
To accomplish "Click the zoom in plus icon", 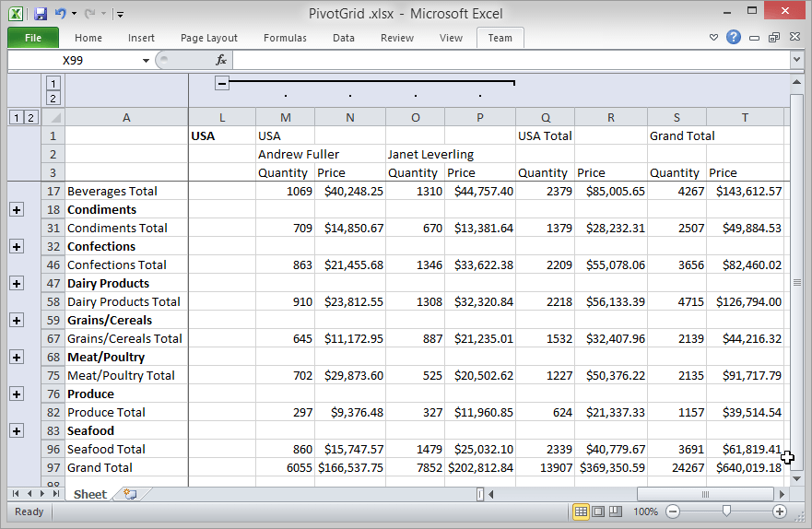I will pyautogui.click(x=780, y=511).
